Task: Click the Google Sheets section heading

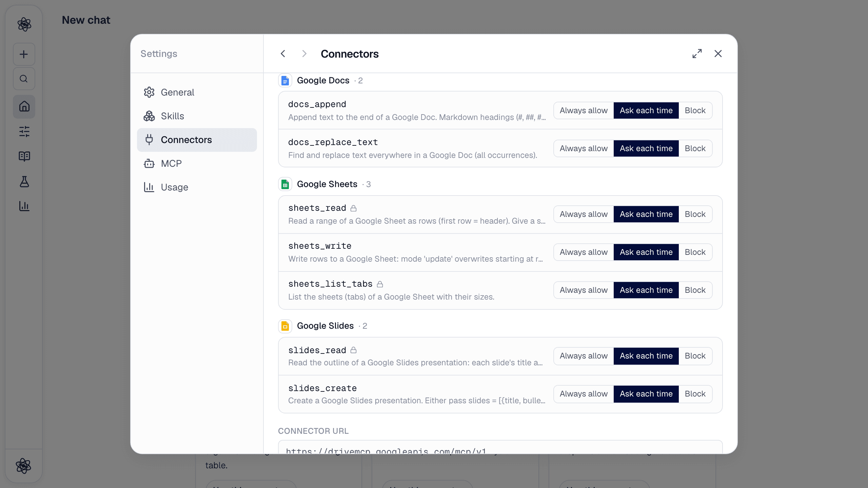Action: point(327,184)
